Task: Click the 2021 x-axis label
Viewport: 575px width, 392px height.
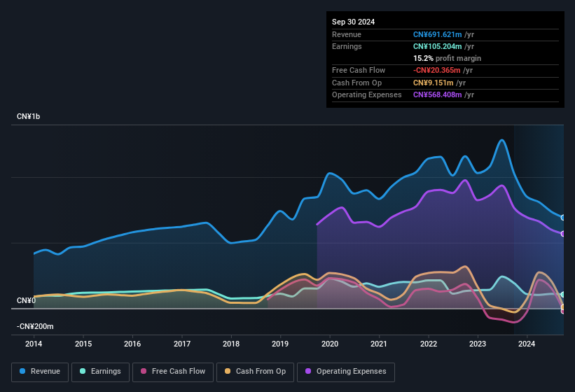Action: point(379,344)
